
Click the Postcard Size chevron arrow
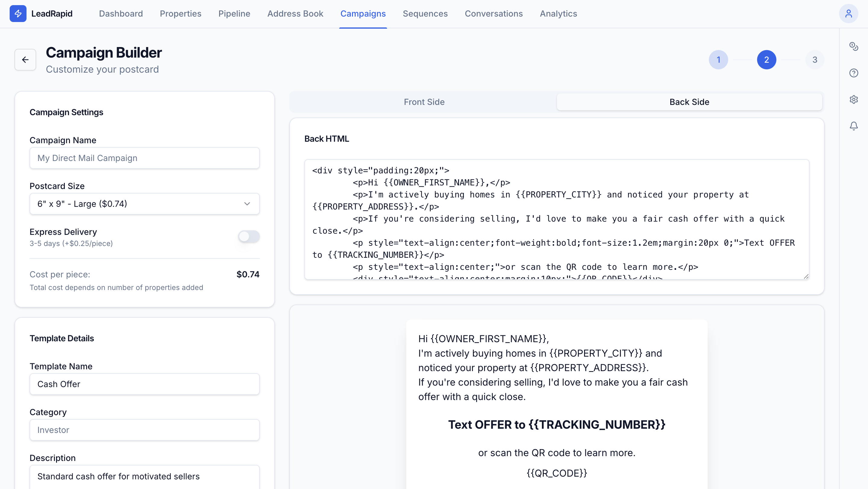pyautogui.click(x=247, y=204)
